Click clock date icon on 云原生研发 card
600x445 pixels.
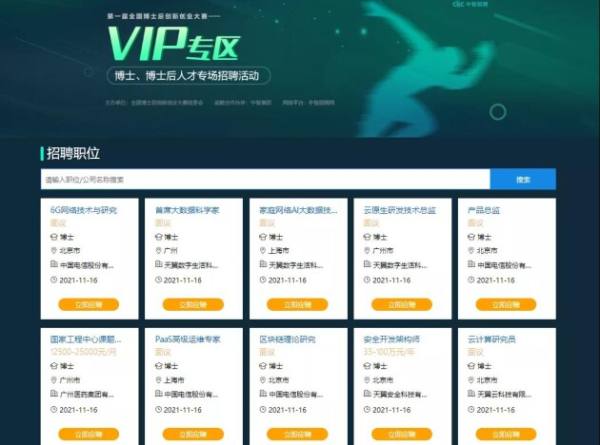coord(367,280)
